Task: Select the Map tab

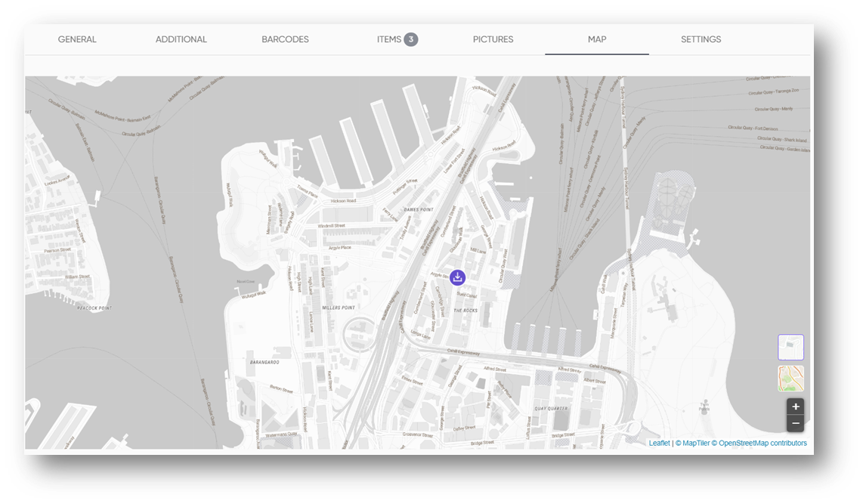Action: point(597,39)
